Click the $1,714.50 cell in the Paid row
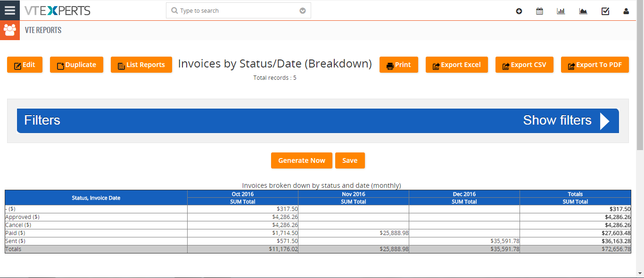 (x=243, y=233)
